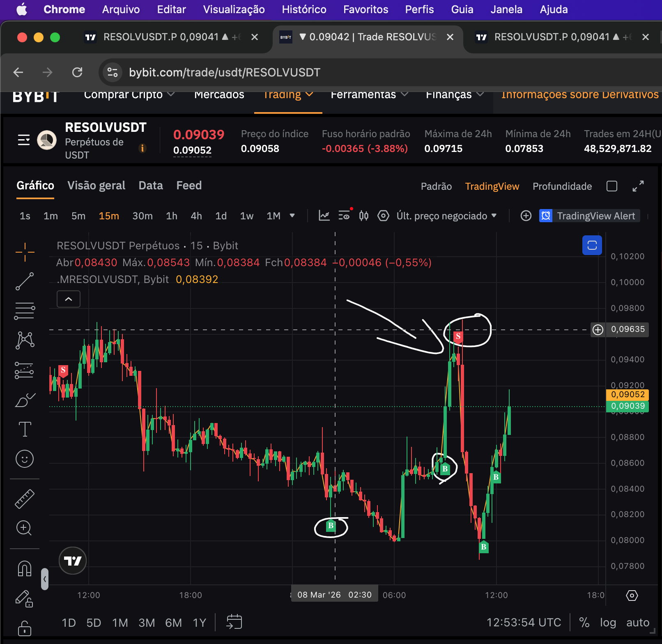Click the 0,09635 crosshair price label

pos(628,329)
